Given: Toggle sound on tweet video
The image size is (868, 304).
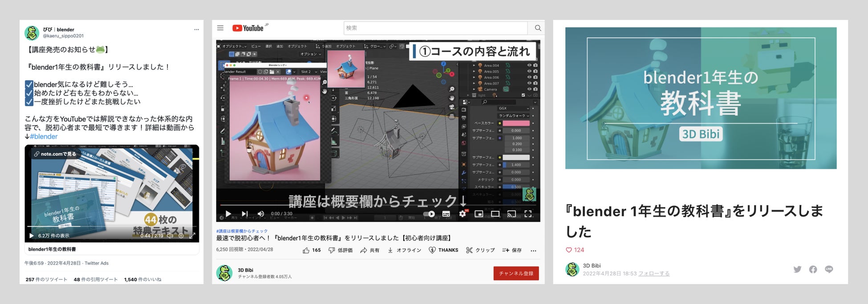Looking at the screenshot, I should coord(170,236).
